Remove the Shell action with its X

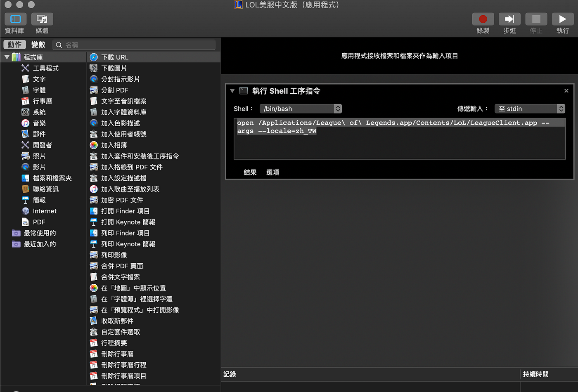point(566,91)
